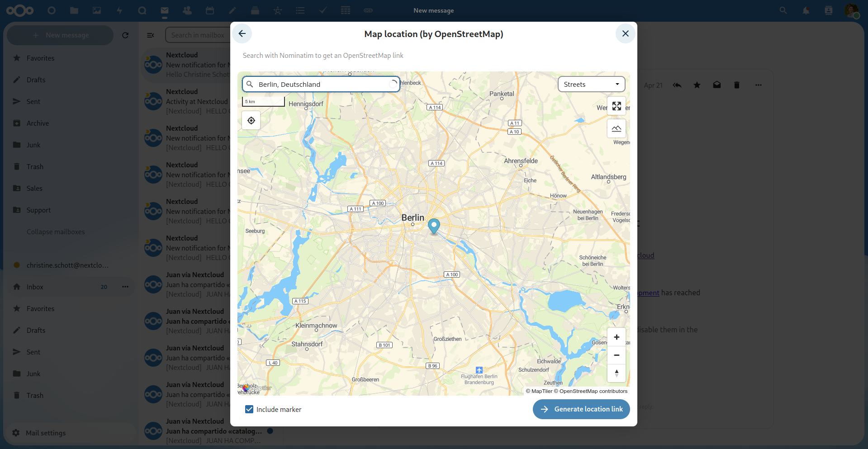Click the Berlin, Deutschland search field
The image size is (868, 449).
321,84
